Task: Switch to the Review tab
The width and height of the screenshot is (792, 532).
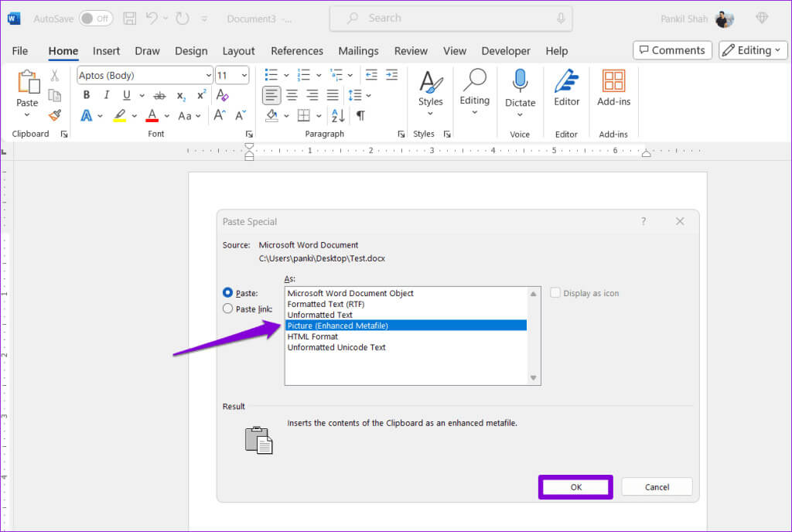Action: (411, 51)
